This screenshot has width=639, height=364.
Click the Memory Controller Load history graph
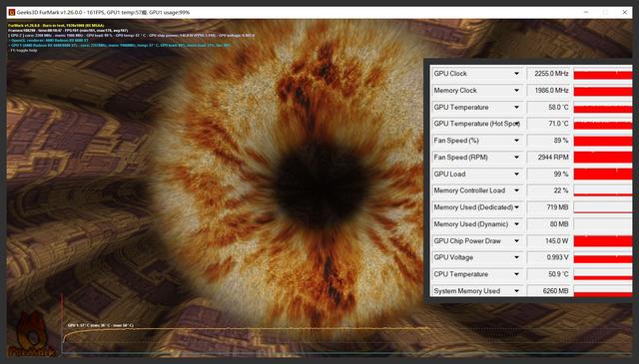click(603, 190)
